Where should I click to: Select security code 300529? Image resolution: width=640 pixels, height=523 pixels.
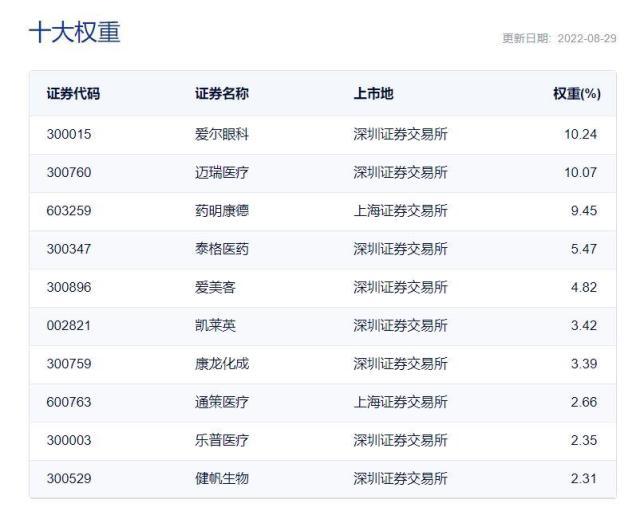(x=69, y=478)
